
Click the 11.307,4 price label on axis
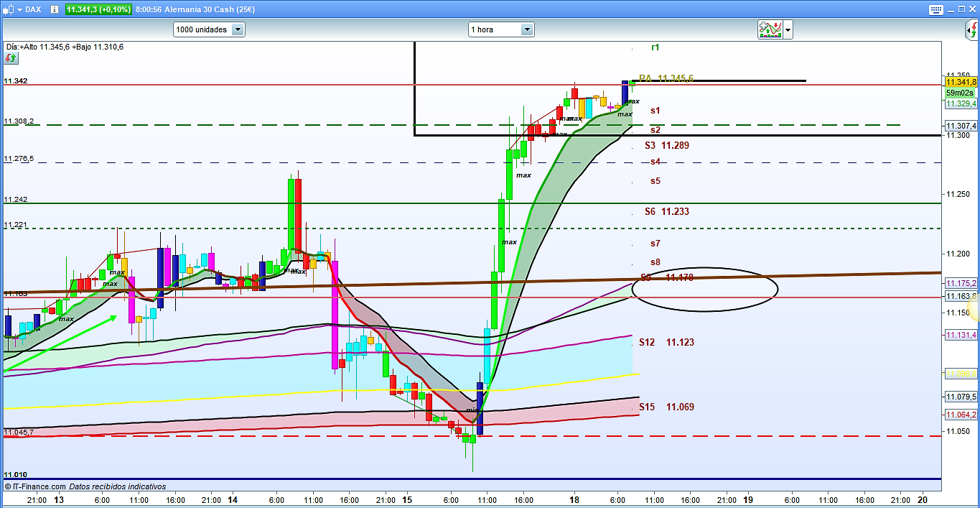tap(959, 126)
